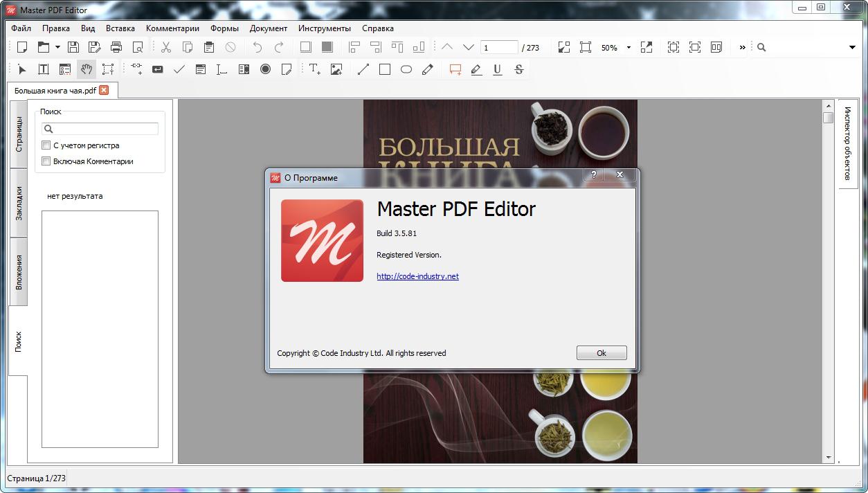Open the toolbar search options dropdown arrow

tap(852, 47)
